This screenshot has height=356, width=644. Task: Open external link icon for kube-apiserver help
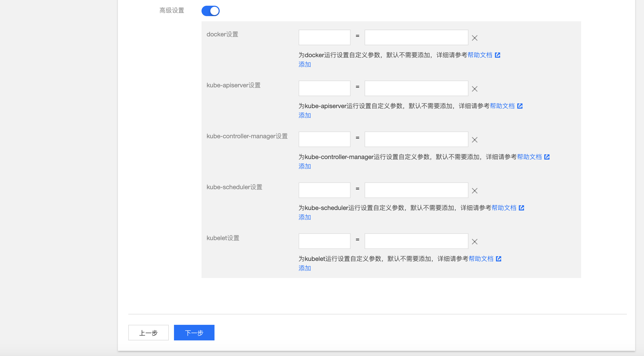(x=520, y=106)
